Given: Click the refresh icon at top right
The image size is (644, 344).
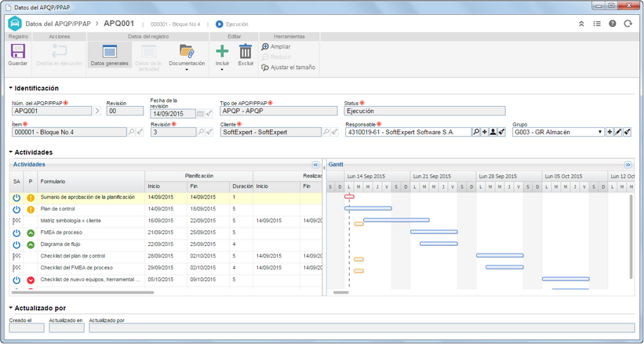Looking at the screenshot, I should coord(628,24).
